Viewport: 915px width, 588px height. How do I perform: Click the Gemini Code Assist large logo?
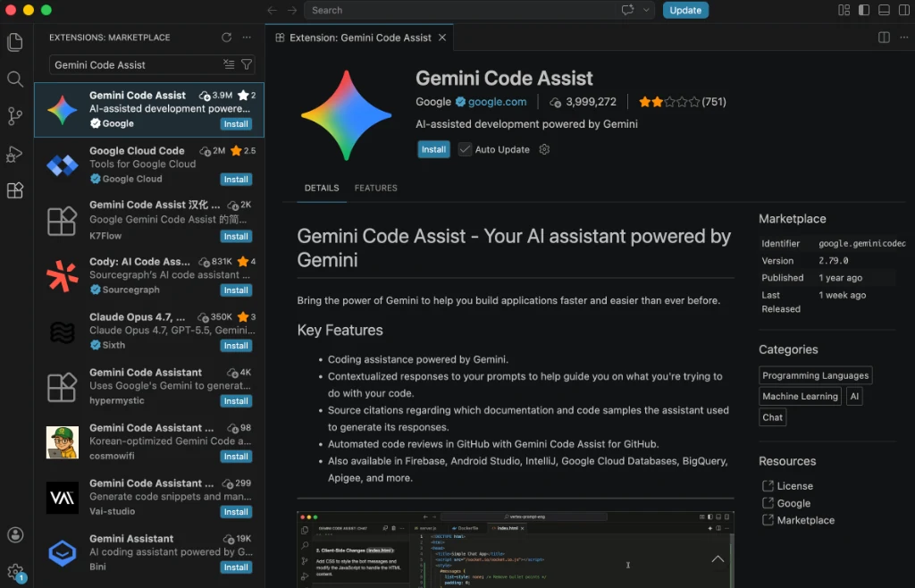[346, 115]
